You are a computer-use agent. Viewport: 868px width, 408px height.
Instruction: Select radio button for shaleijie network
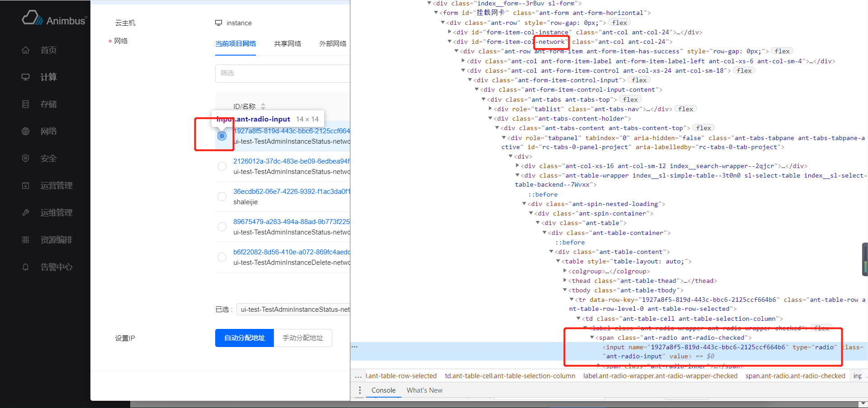coord(222,197)
